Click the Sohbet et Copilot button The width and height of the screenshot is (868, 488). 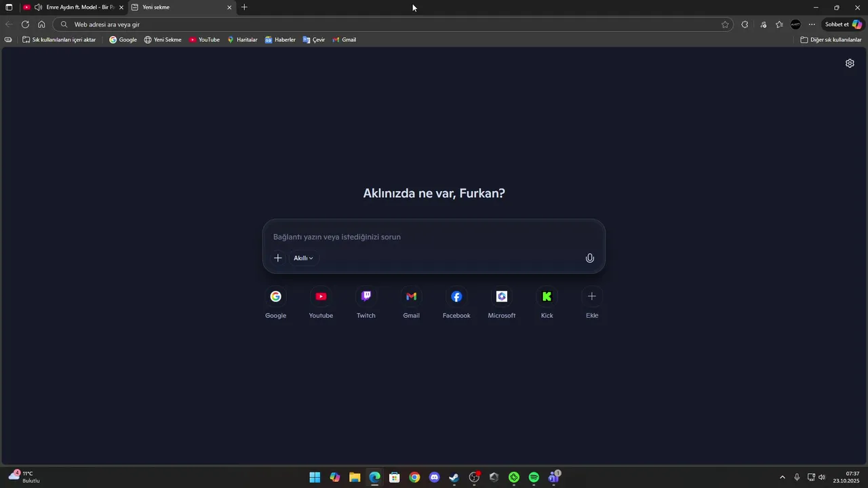[843, 24]
